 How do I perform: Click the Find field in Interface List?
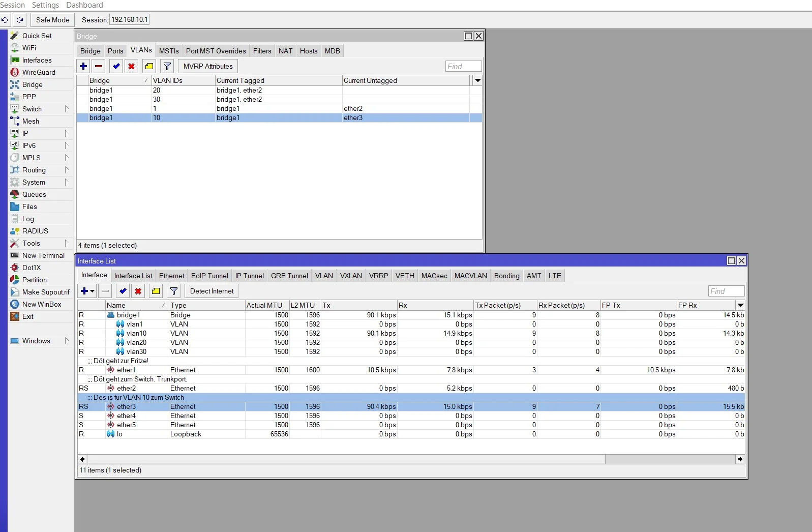[x=726, y=291]
